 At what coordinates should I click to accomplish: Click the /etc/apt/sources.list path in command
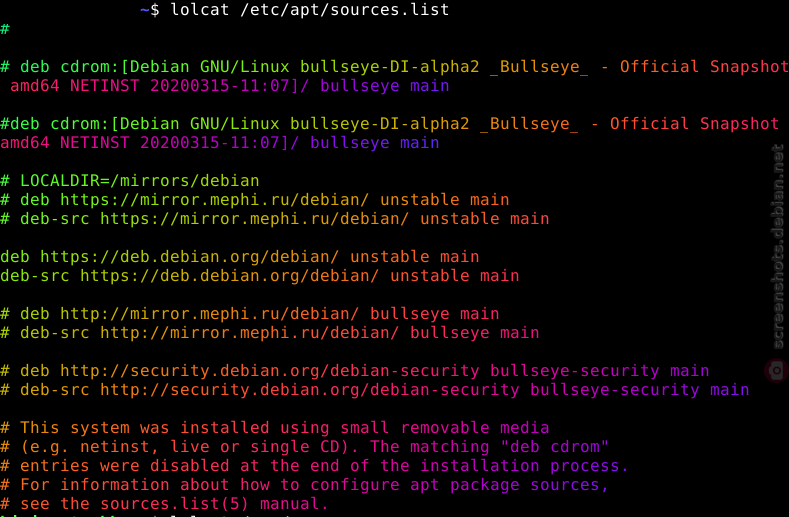tap(345, 10)
